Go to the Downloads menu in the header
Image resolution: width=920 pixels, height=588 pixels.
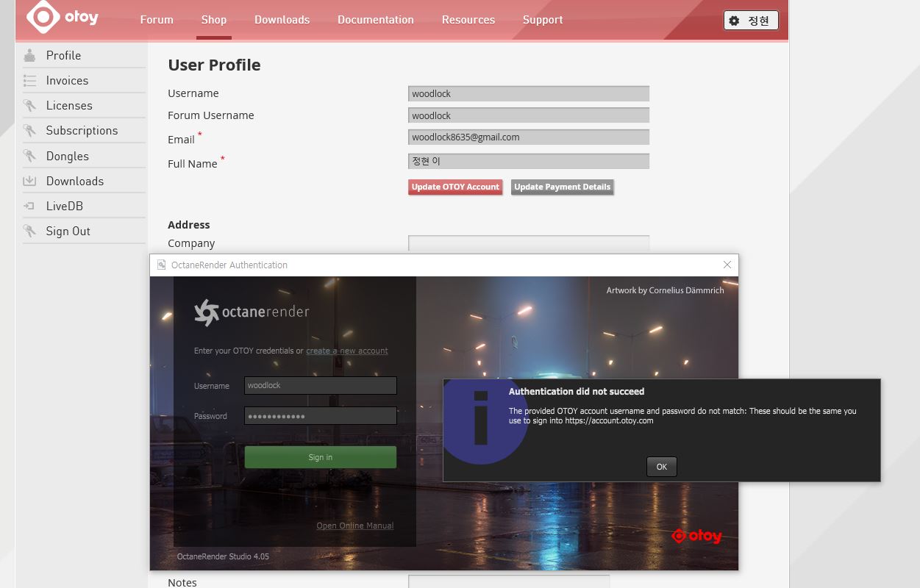pyautogui.click(x=282, y=20)
